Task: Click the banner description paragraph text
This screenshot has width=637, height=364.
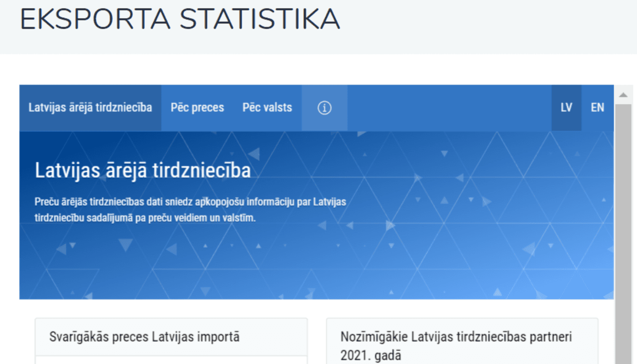Action: point(190,208)
